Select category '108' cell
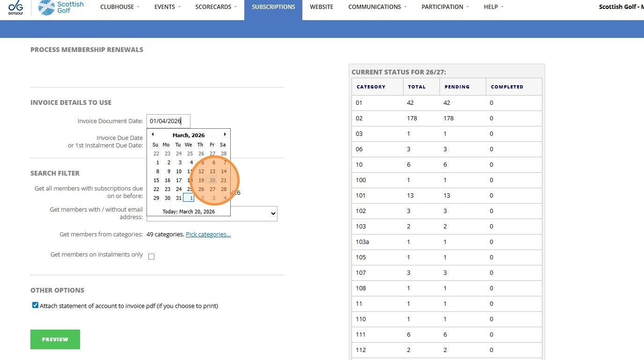Viewport: 644px width, 360px height. tap(377, 288)
